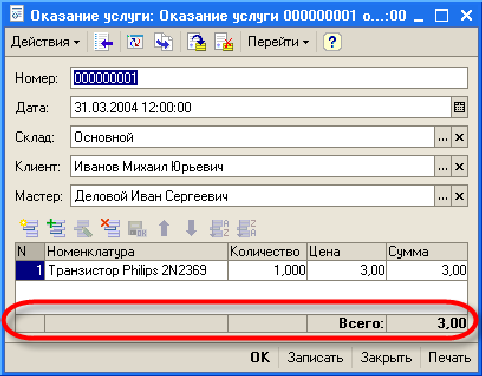Select the Цена cell in Транзистор row
Viewport: 482px width, 376px height.
point(347,270)
